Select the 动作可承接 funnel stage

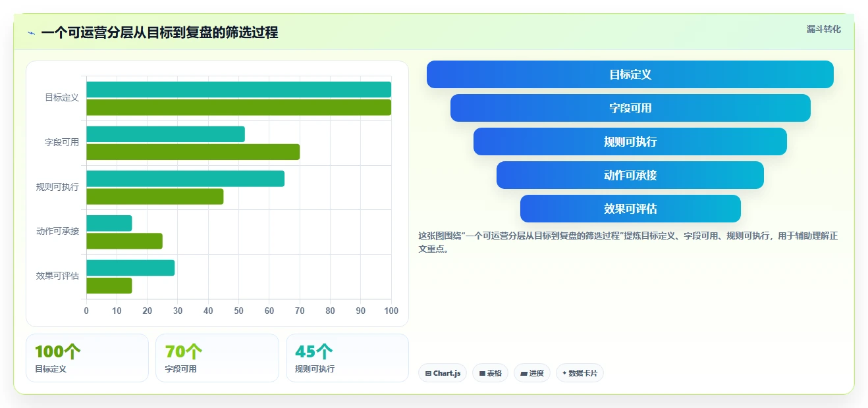click(630, 175)
